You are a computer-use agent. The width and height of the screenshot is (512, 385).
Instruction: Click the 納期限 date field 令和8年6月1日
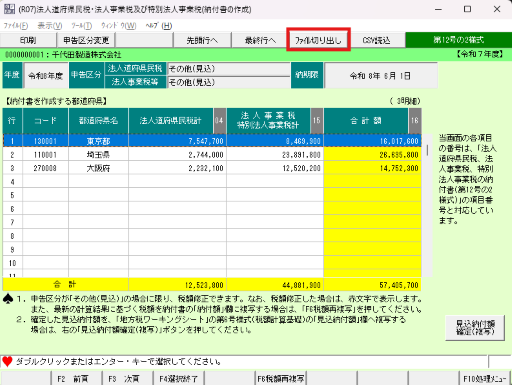(381, 76)
